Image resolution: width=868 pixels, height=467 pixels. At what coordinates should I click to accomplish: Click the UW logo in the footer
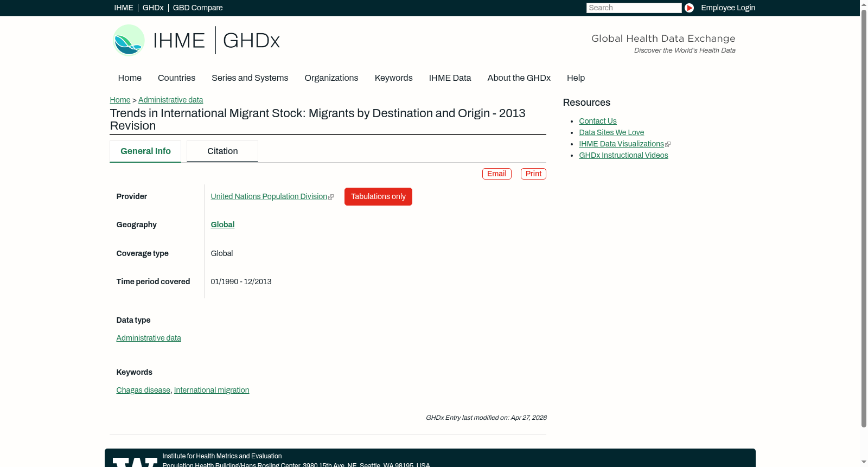click(x=135, y=462)
